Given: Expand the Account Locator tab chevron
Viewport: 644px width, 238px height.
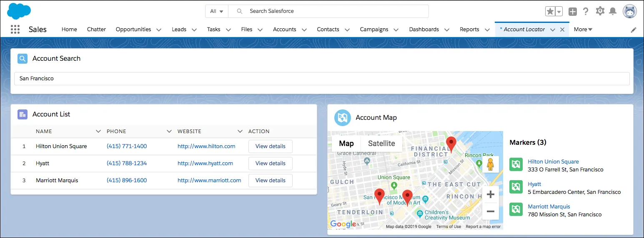Looking at the screenshot, I should point(553,30).
